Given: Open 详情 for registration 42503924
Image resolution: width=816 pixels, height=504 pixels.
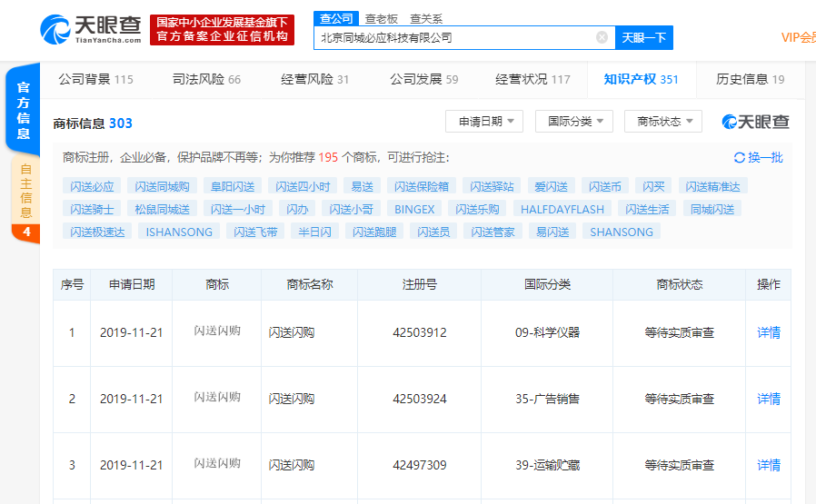Looking at the screenshot, I should tap(769, 399).
